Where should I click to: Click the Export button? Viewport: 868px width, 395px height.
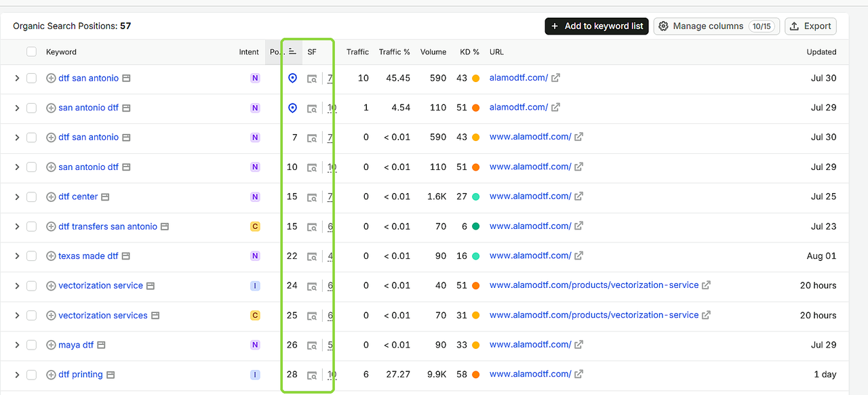click(x=810, y=26)
